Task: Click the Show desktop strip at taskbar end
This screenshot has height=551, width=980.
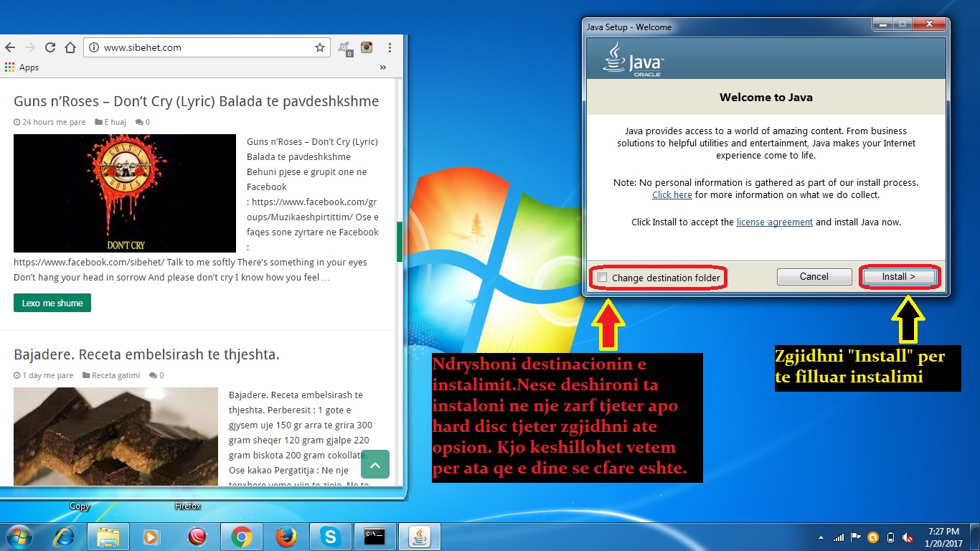Action: [975, 537]
